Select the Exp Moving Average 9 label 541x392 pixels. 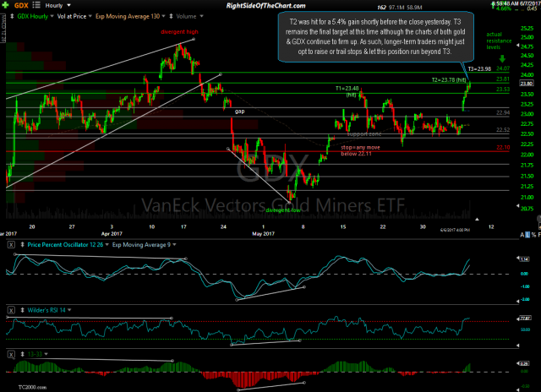click(141, 245)
